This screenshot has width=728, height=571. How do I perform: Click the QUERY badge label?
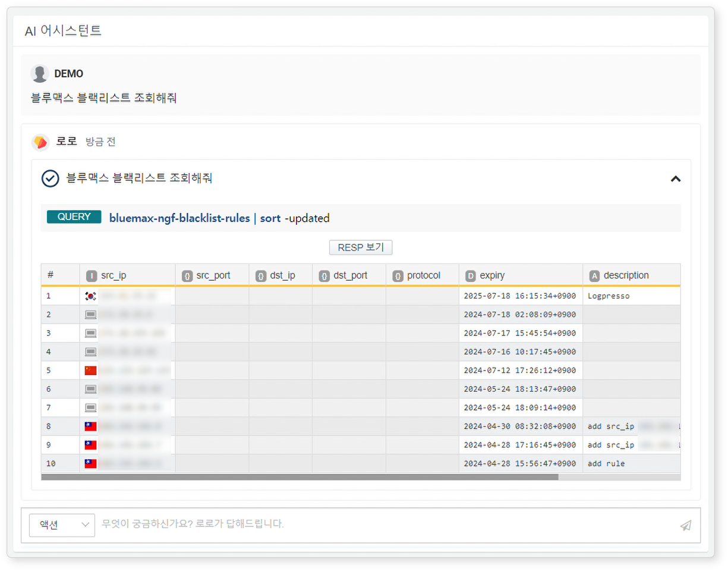[74, 217]
